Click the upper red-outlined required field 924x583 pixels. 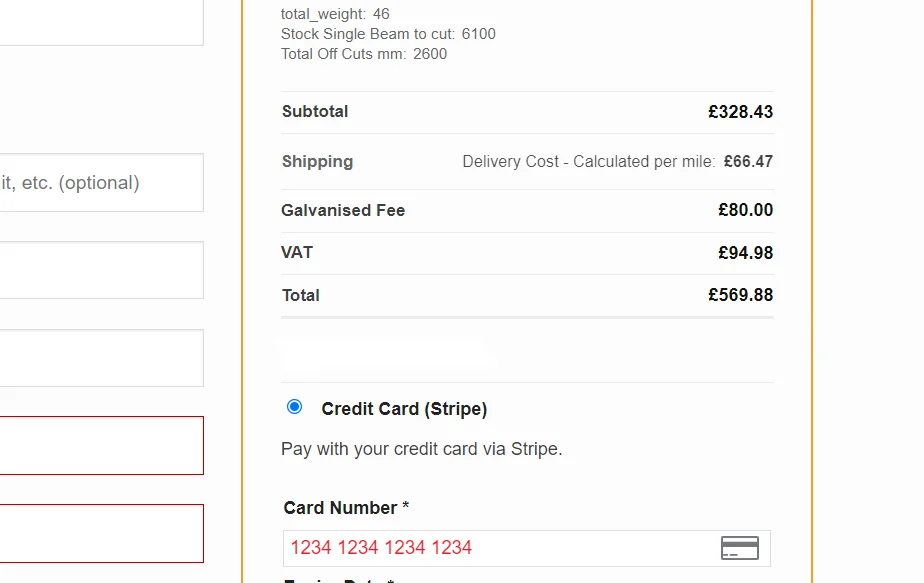click(100, 446)
